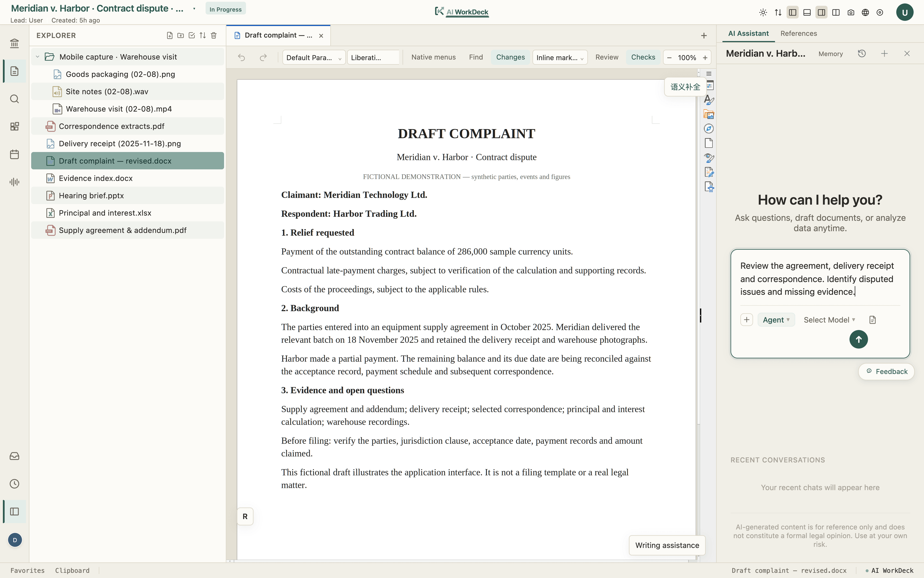Image resolution: width=924 pixels, height=578 pixels.
Task: Click the multi-select checkbox icon in Explorer header
Action: click(x=192, y=36)
